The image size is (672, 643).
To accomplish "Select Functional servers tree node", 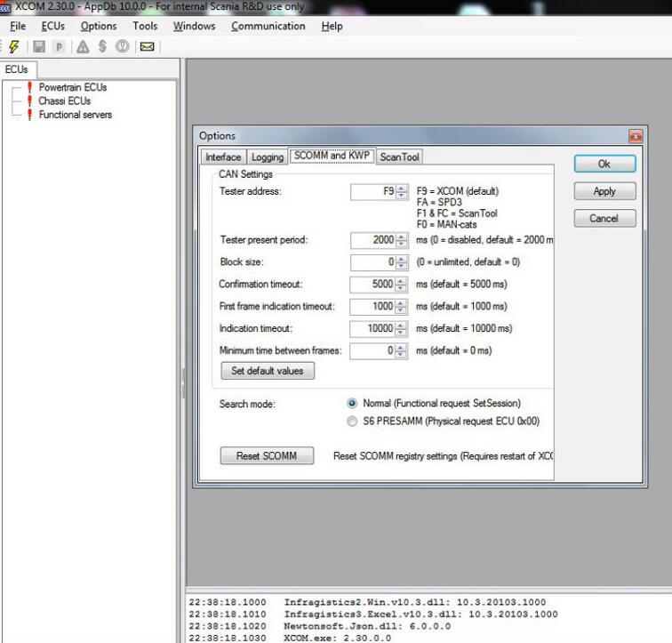I will [75, 115].
